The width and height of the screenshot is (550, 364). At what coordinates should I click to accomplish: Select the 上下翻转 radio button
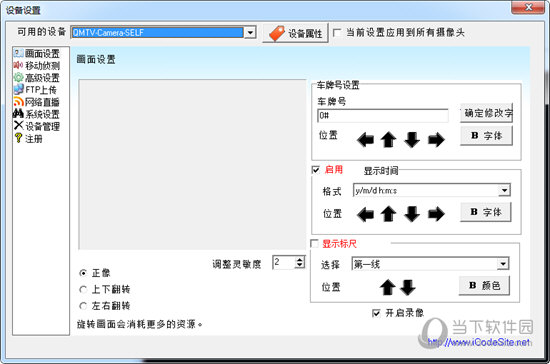[x=83, y=289]
